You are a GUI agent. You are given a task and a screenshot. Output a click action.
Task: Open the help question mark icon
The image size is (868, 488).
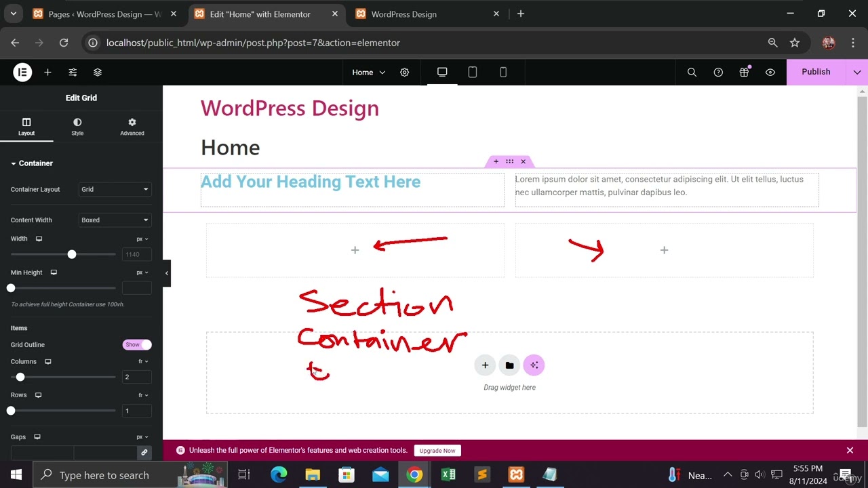pyautogui.click(x=718, y=72)
